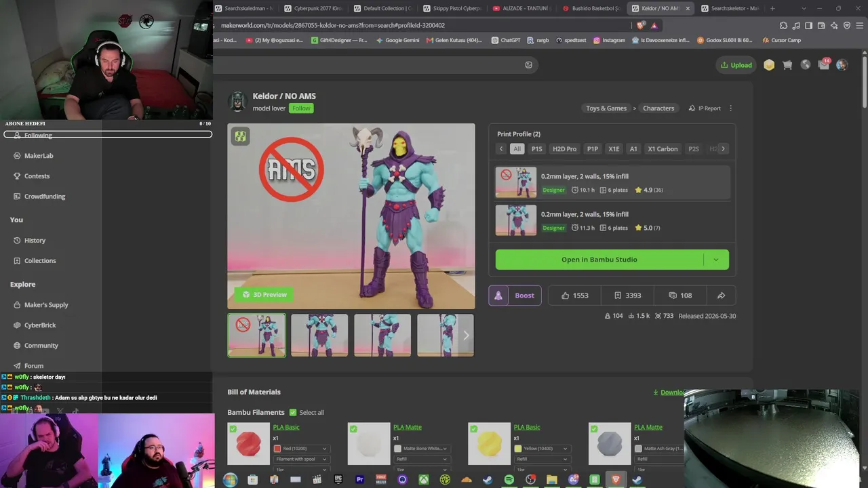Image resolution: width=868 pixels, height=488 pixels.
Task: Click the Boost rocket icon
Action: (x=498, y=296)
